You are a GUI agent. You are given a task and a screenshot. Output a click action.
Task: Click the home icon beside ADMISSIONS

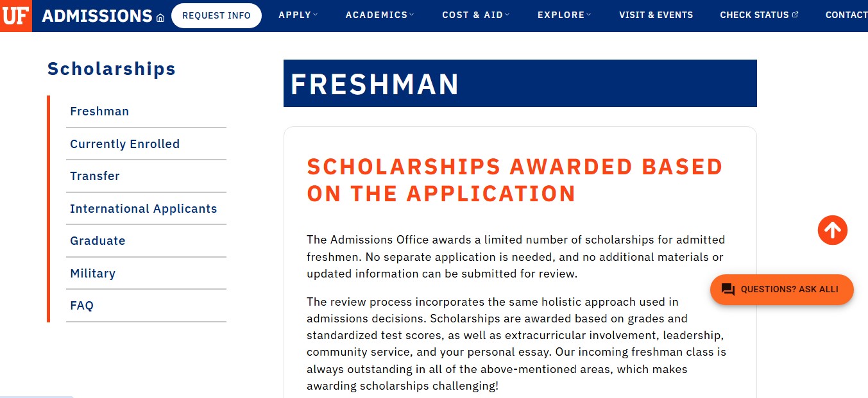coord(160,18)
